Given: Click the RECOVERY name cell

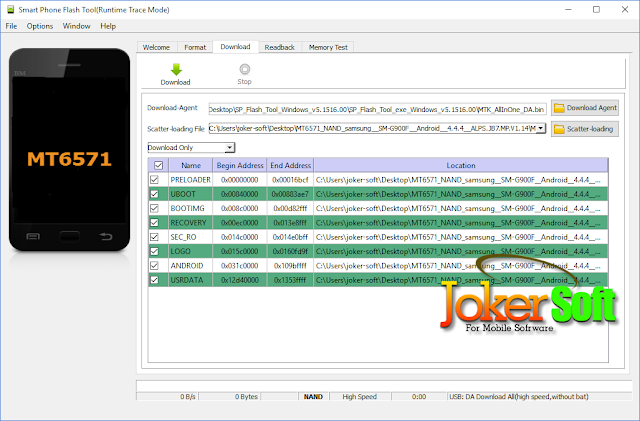Looking at the screenshot, I should [x=191, y=223].
